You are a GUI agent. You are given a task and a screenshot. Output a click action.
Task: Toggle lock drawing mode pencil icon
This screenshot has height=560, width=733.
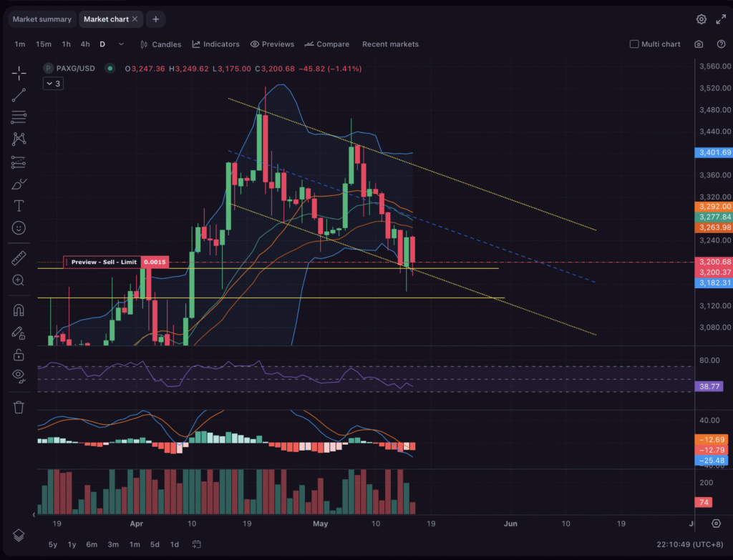click(19, 333)
